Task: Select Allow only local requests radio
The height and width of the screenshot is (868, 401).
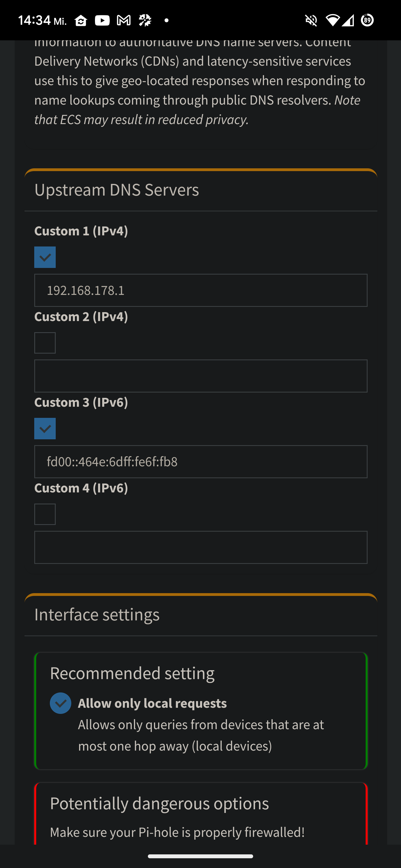Action: [61, 703]
